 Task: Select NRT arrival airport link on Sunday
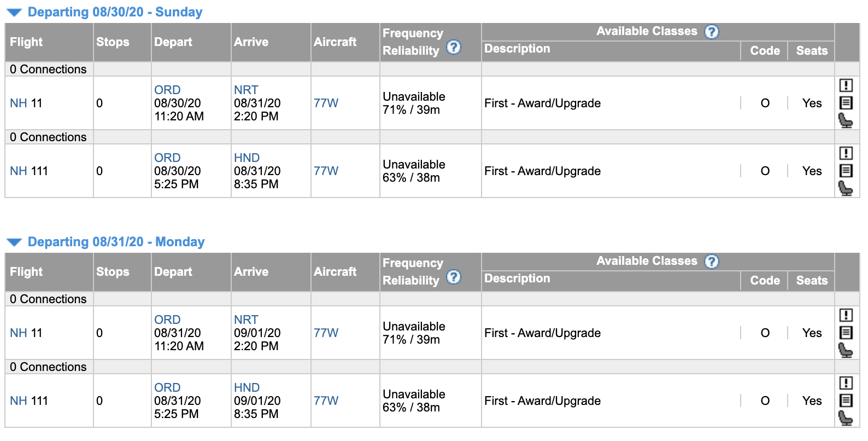click(246, 90)
